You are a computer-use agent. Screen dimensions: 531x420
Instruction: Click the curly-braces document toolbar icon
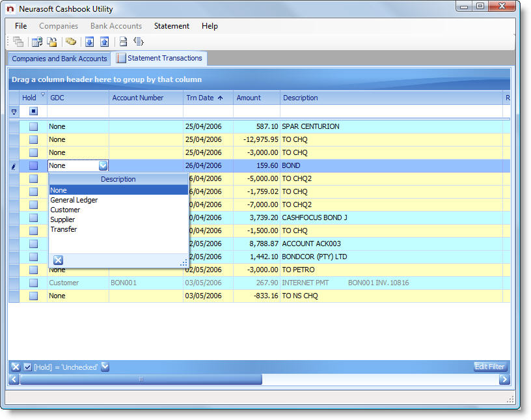point(139,42)
